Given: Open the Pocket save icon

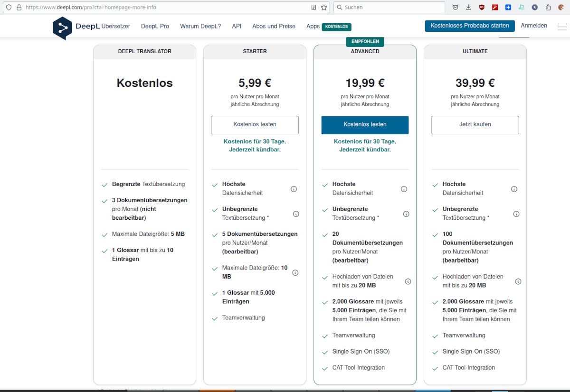Looking at the screenshot, I should [x=455, y=7].
